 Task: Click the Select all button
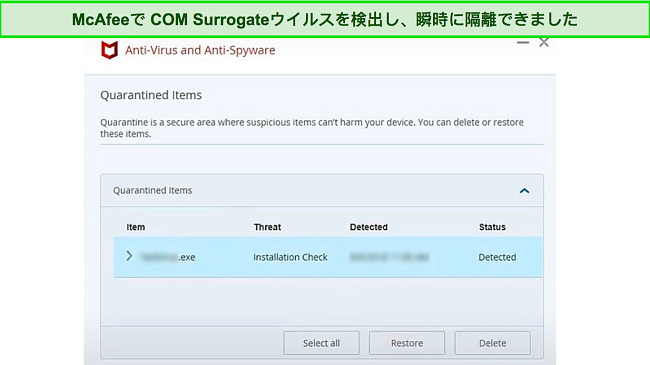(321, 343)
